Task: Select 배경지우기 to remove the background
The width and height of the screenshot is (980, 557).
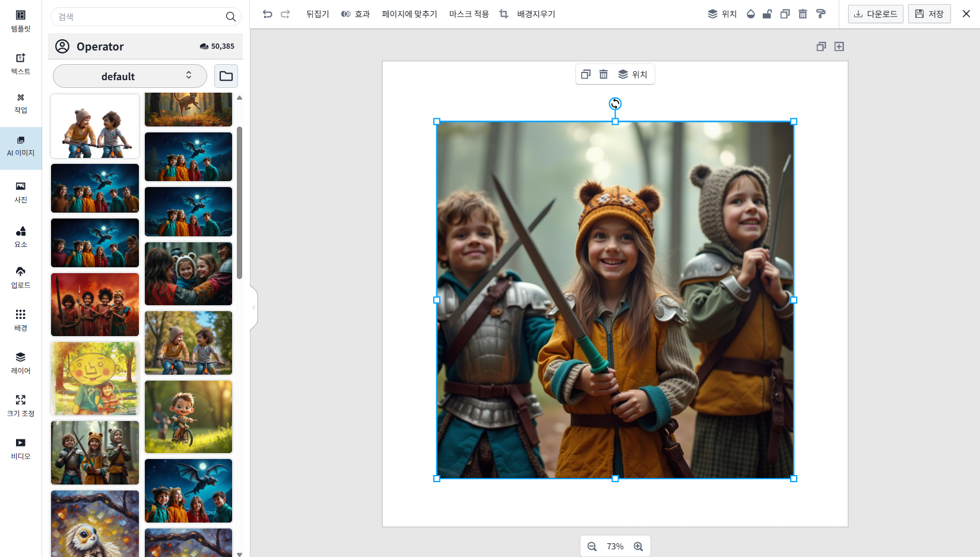Action: click(535, 14)
